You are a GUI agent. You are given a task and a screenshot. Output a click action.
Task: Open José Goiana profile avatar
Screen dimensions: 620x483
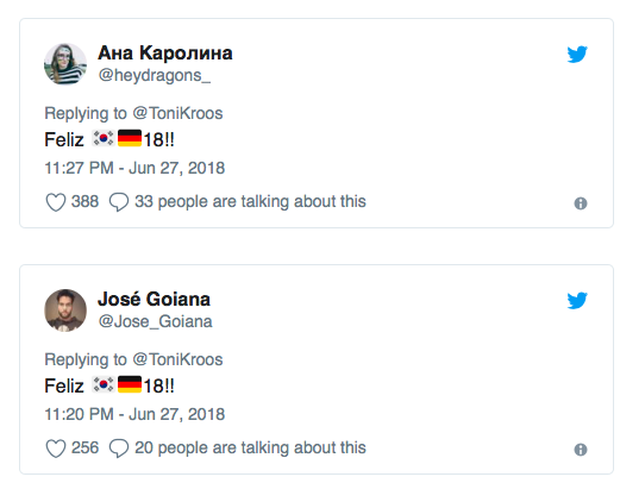[x=65, y=309]
